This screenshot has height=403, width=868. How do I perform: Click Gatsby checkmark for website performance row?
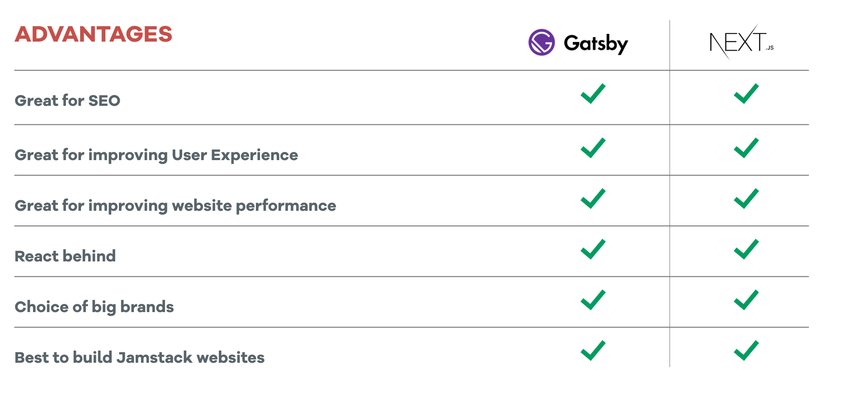click(593, 199)
